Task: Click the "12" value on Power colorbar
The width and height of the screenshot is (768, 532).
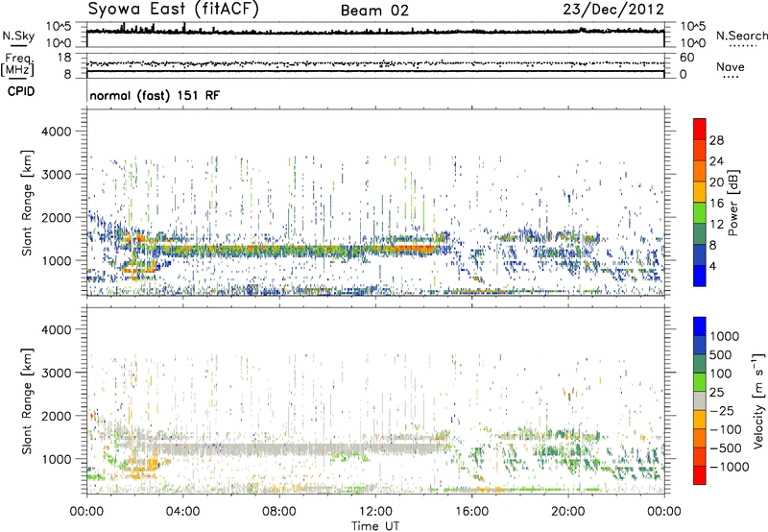Action: (716, 225)
